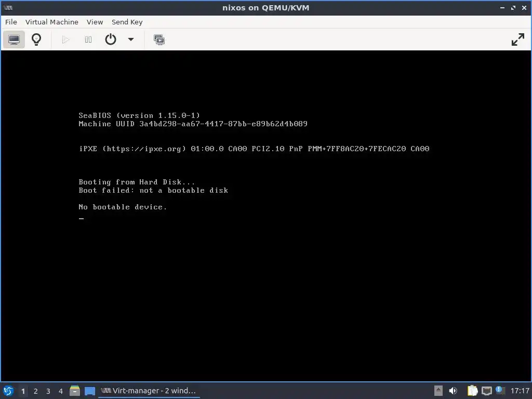Open the Virtual Machine menu
This screenshot has height=399, width=532.
(x=51, y=22)
